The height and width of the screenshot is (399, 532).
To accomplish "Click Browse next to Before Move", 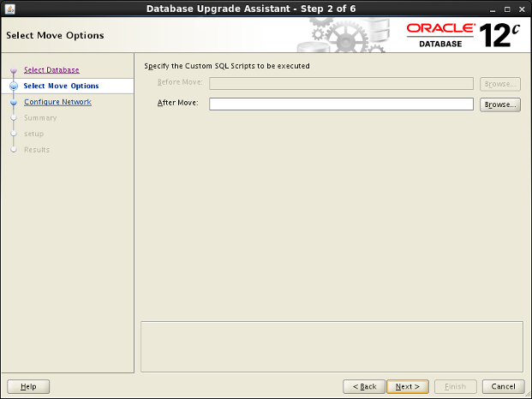I will tap(499, 84).
